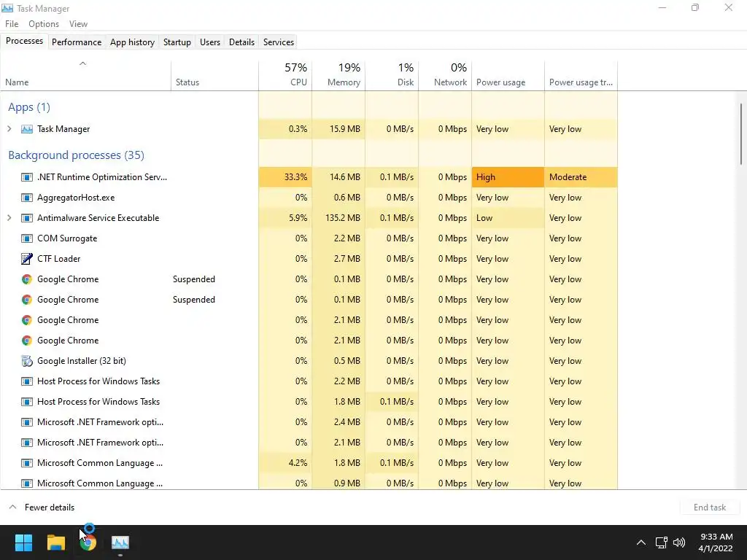Screen dimensions: 747x560
Task: Open Windows Start button on taskbar
Action: click(23, 542)
